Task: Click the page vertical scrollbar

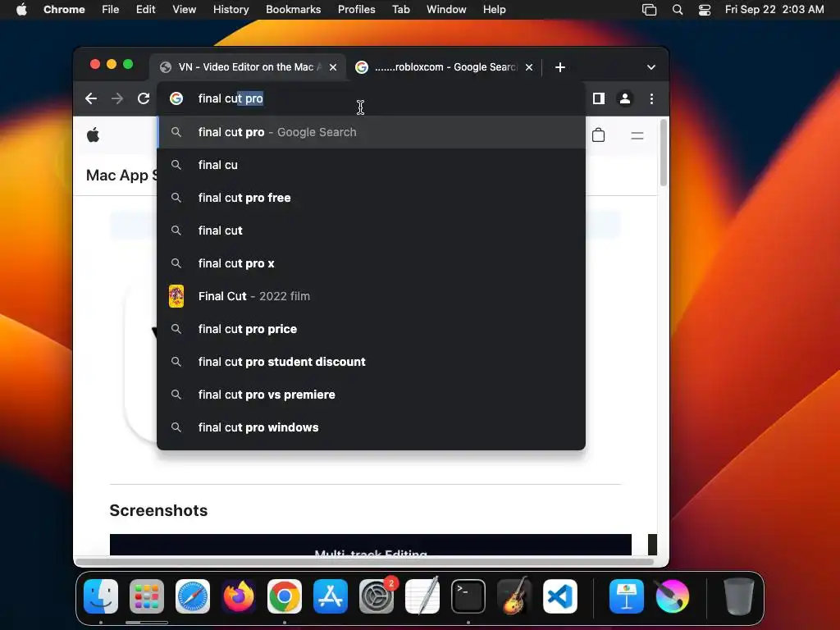Action: (663, 153)
